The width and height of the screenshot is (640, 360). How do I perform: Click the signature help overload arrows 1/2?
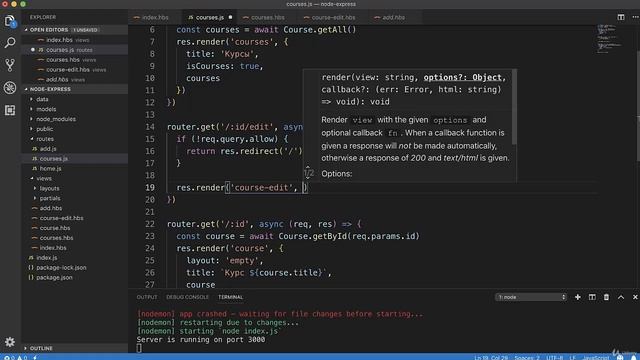pos(309,173)
